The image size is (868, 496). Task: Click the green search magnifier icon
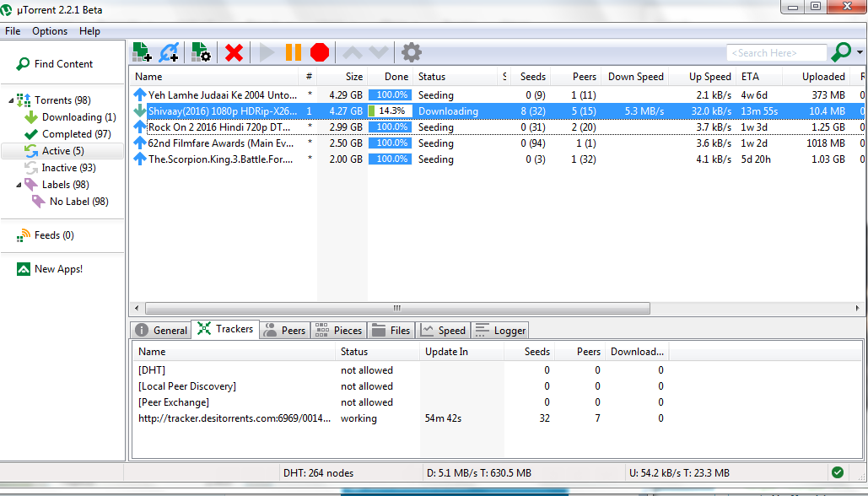[x=840, y=53]
